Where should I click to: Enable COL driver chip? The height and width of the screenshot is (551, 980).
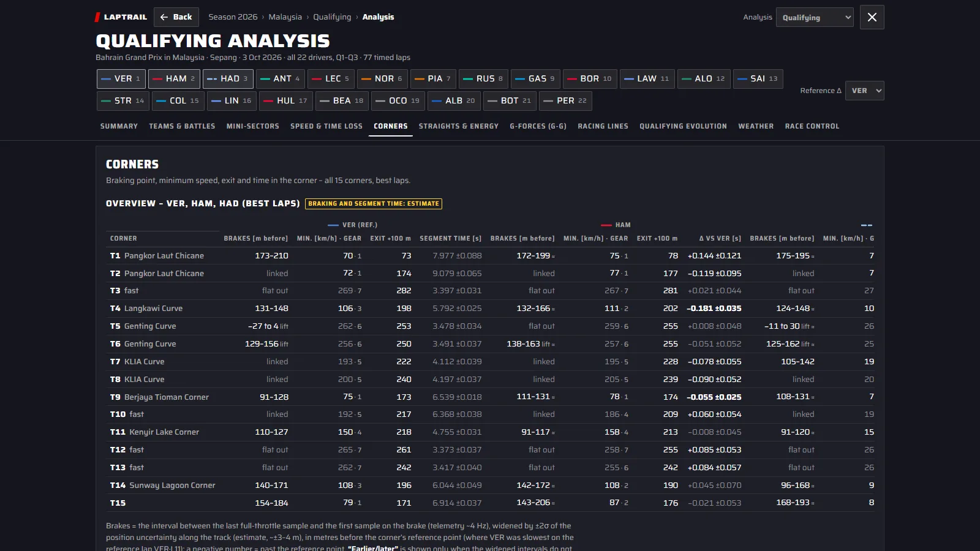click(x=178, y=101)
